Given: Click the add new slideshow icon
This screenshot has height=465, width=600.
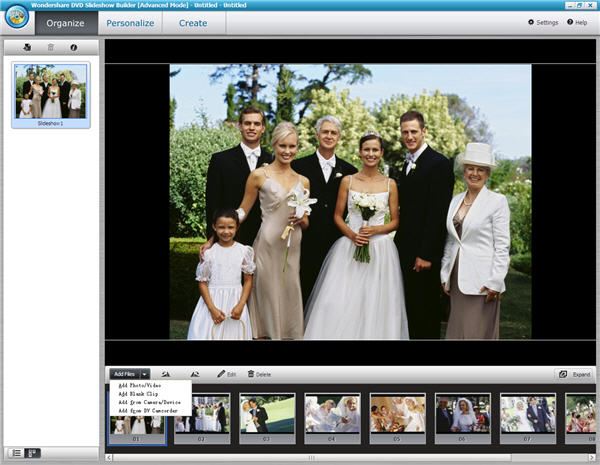Looking at the screenshot, I should pos(27,47).
